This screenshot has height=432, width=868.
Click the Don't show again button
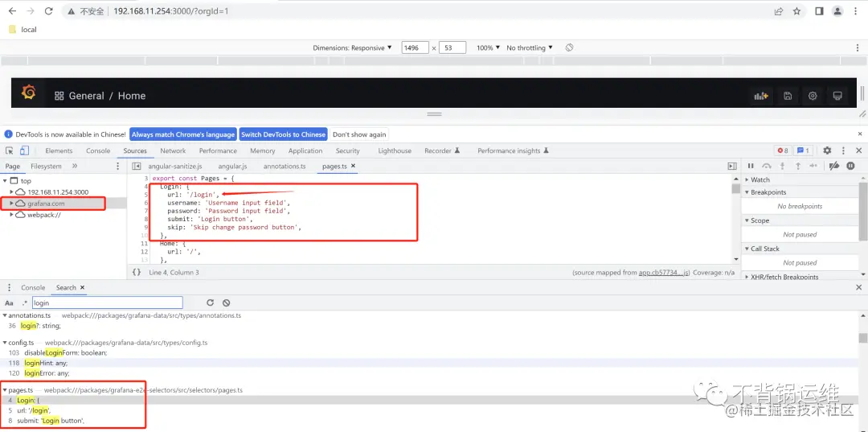(x=359, y=134)
